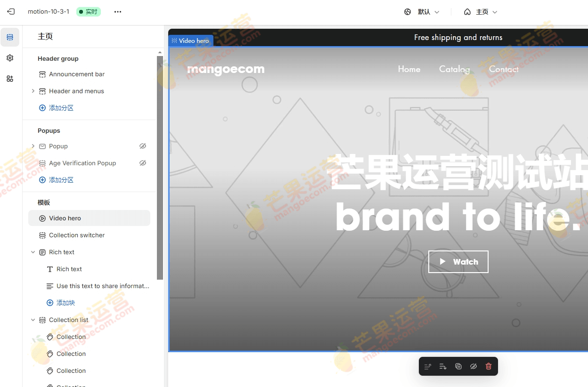Select the Rich text heading block row
588x387 pixels.
[x=89, y=269]
